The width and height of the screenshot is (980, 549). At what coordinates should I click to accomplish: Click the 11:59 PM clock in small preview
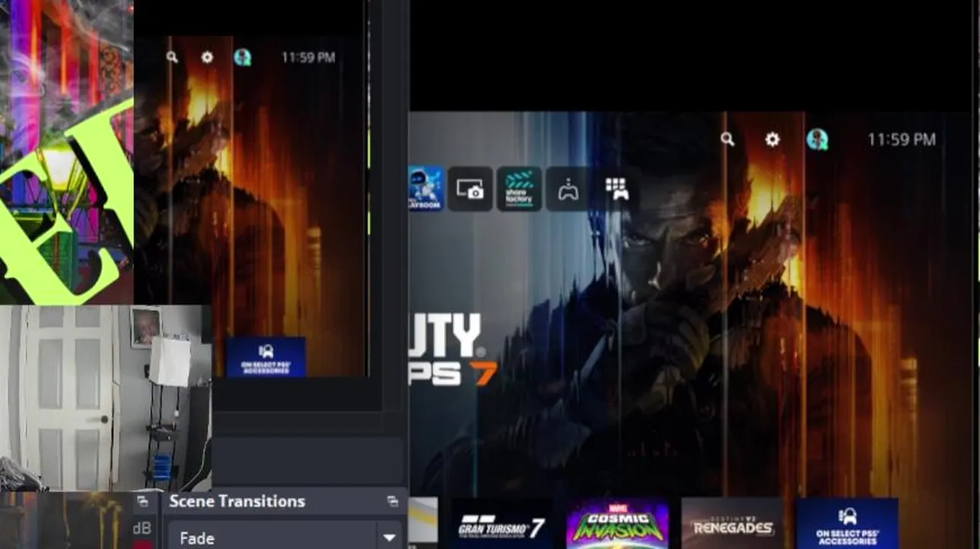[x=308, y=57]
